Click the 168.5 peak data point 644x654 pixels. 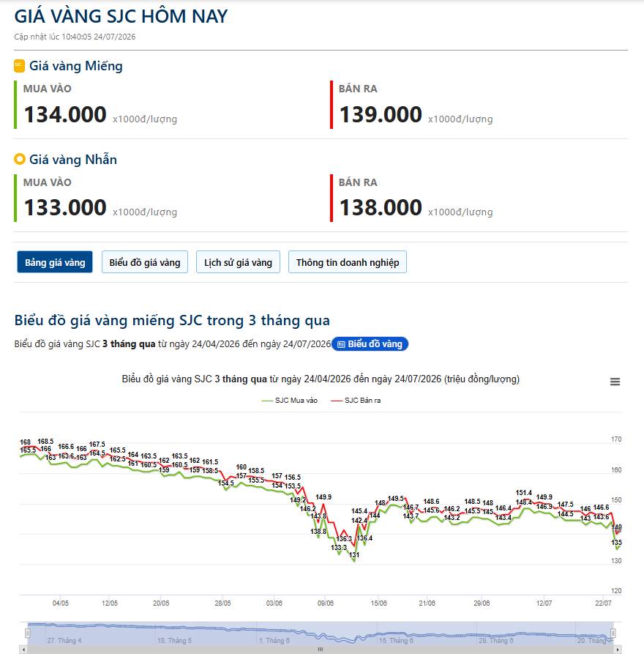click(x=45, y=442)
